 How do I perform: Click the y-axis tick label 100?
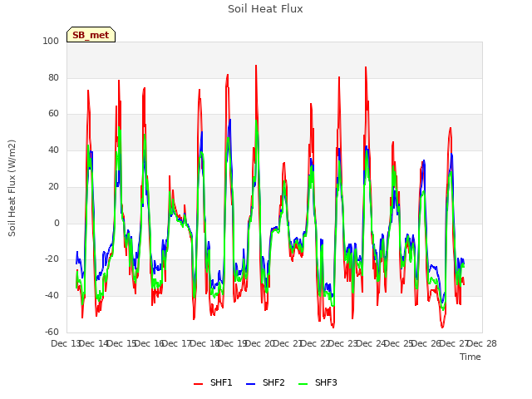coord(51,41)
